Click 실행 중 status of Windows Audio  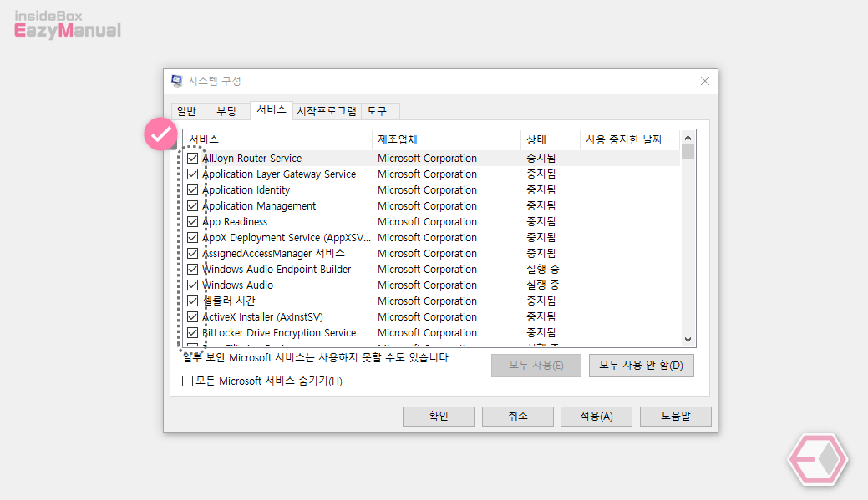542,285
